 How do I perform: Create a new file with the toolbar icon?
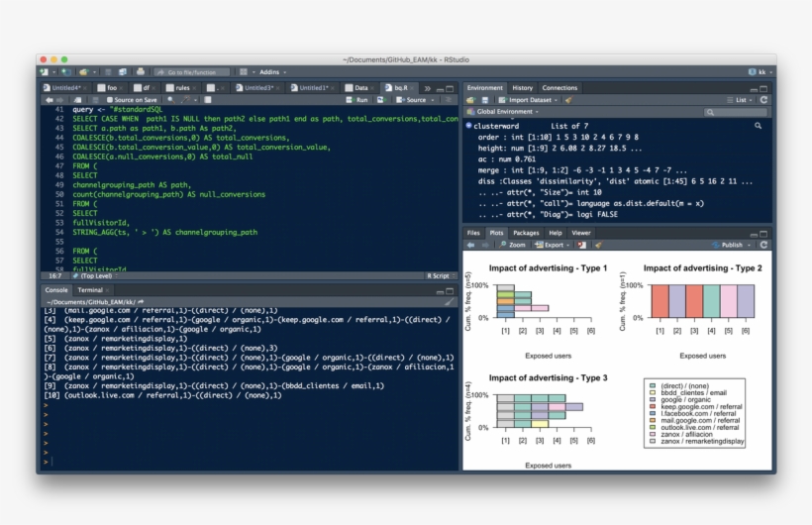45,72
